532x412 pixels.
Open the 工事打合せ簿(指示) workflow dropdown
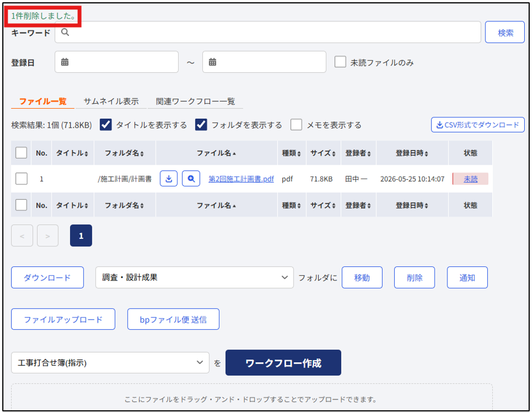pos(110,363)
